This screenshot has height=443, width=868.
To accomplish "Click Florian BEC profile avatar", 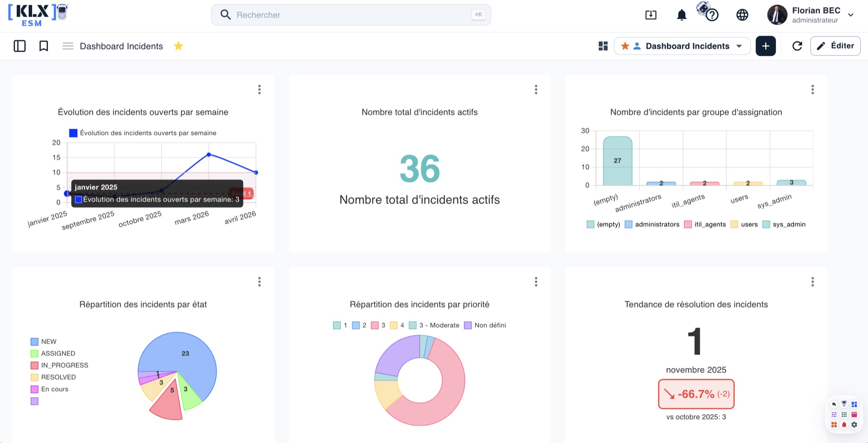I will [777, 15].
